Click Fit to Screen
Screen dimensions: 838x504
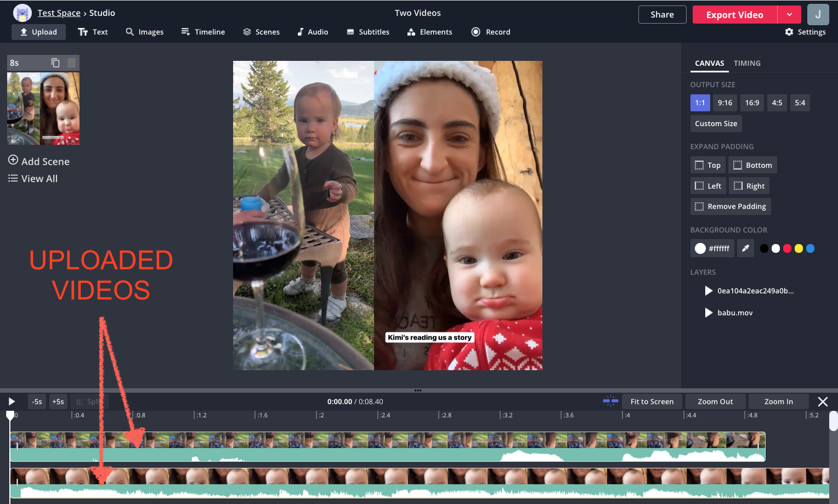coord(652,401)
